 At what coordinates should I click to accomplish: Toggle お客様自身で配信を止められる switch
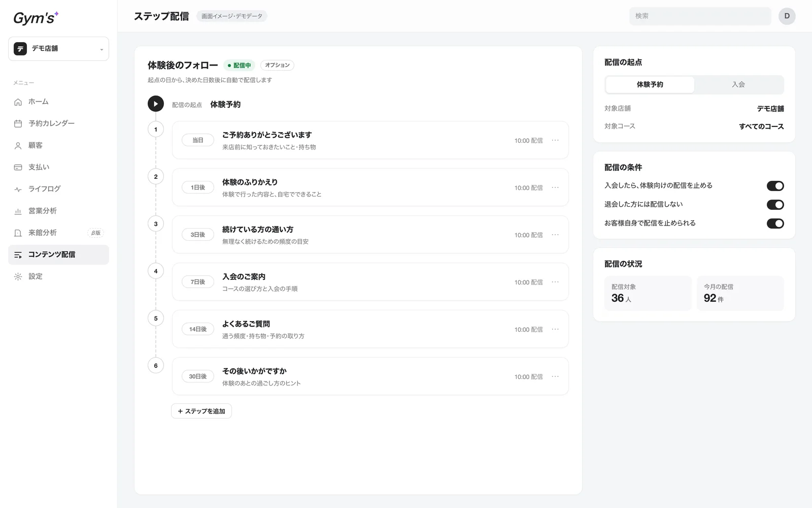[x=775, y=224]
